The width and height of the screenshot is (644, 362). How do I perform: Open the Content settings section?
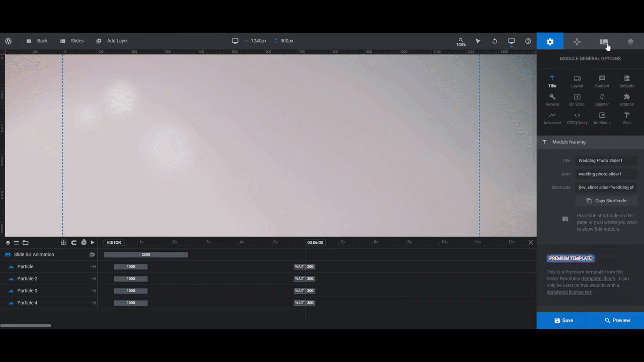coord(602,81)
